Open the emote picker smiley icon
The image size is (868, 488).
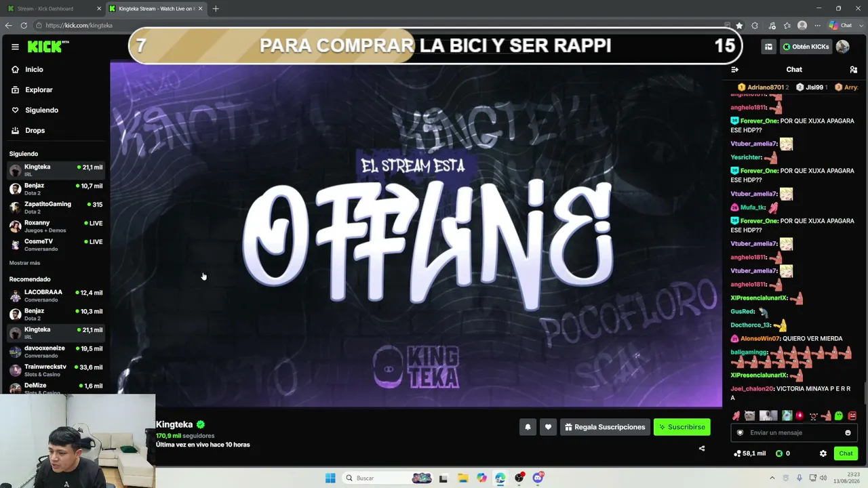848,433
